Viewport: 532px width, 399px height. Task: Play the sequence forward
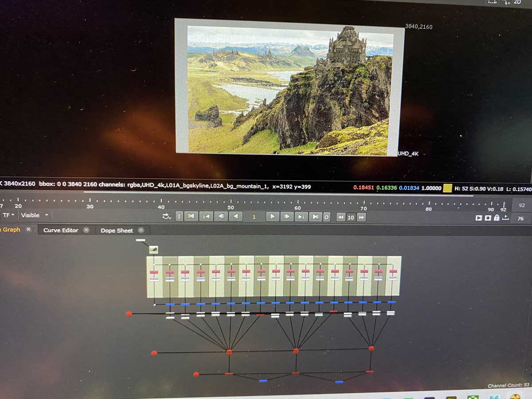[272, 217]
